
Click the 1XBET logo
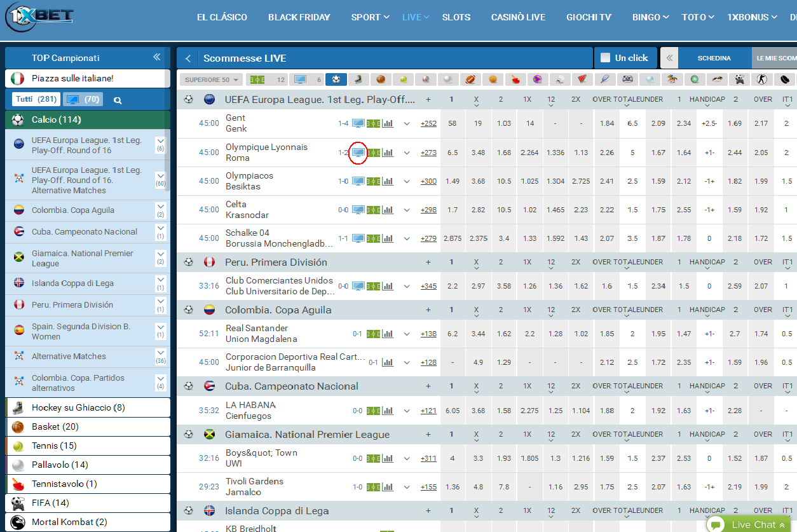(39, 18)
